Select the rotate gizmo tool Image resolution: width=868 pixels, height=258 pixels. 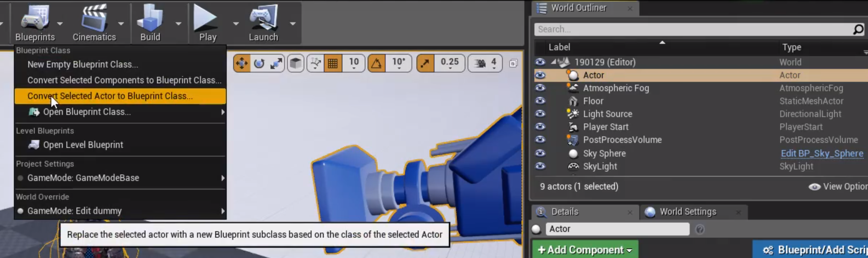pos(259,63)
